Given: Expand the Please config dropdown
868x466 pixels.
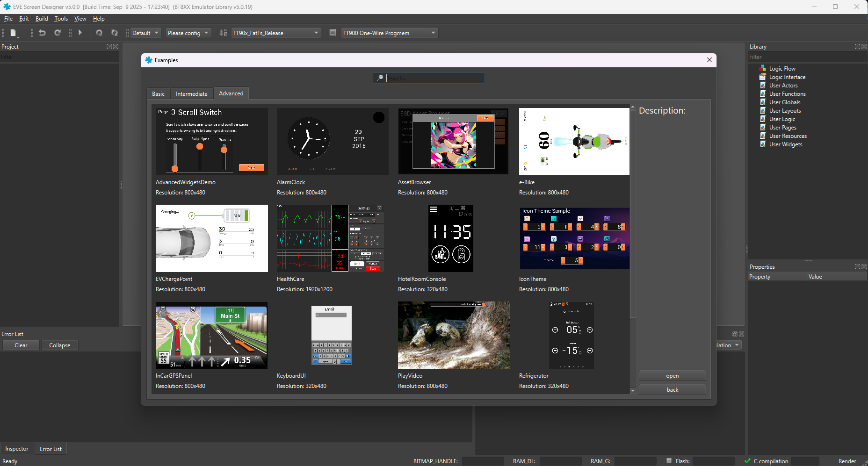Looking at the screenshot, I should click(188, 33).
